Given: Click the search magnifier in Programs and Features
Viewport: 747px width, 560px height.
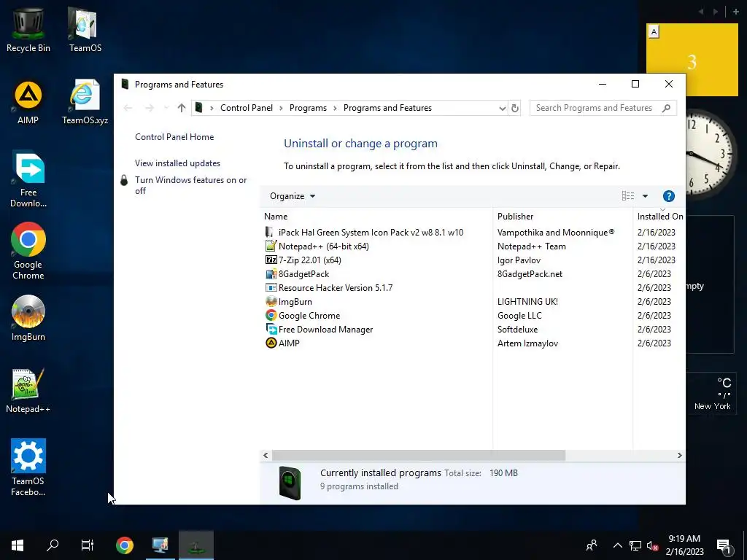Looking at the screenshot, I should click(666, 108).
